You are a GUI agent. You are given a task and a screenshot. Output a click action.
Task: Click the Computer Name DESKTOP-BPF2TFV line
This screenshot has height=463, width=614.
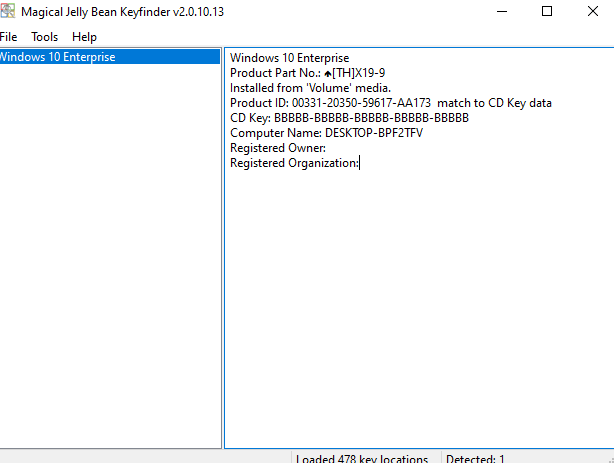pos(326,133)
